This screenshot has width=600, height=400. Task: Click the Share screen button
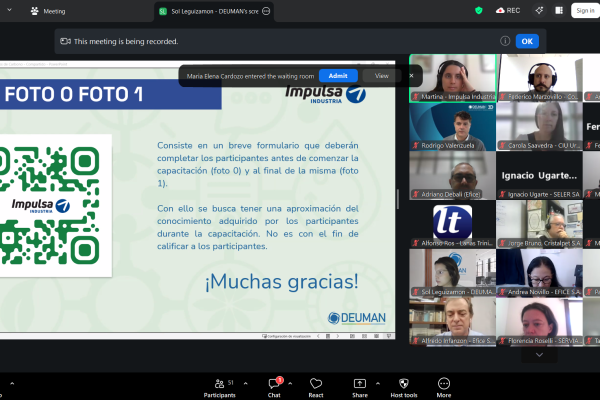359,388
